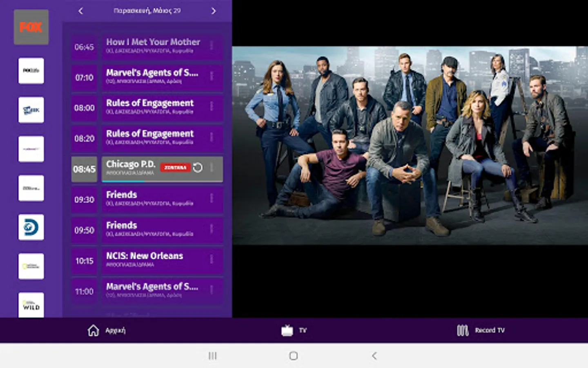Open options menu for 09:30 Friends
Screen dimensions: 588x368
point(212,198)
